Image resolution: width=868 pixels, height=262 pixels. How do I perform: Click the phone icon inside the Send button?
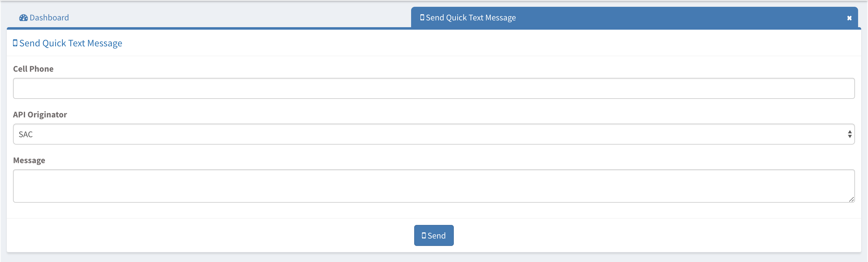click(423, 235)
